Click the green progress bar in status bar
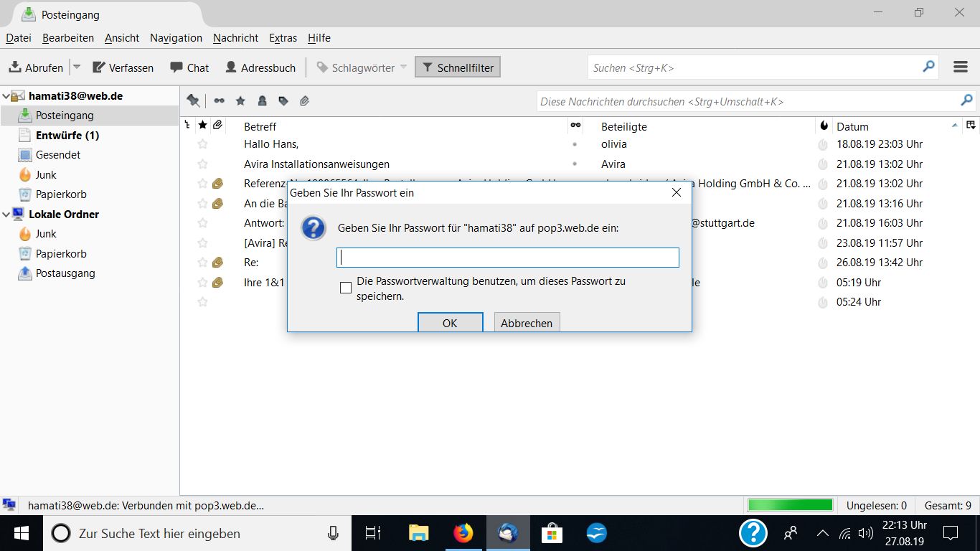 pos(789,506)
